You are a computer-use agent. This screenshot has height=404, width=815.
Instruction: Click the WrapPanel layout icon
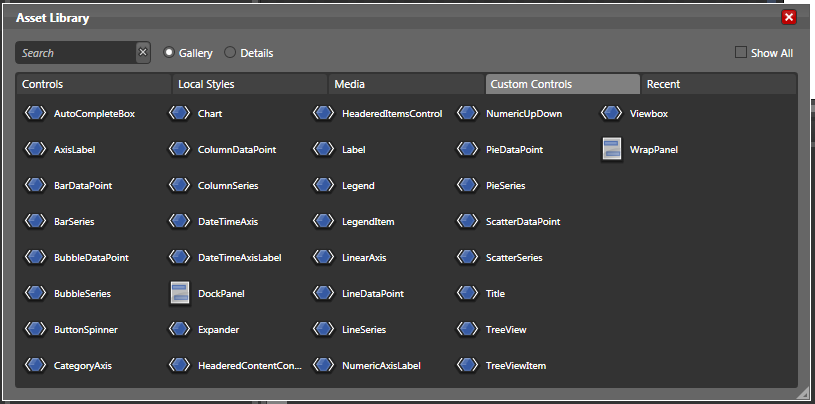pos(612,149)
